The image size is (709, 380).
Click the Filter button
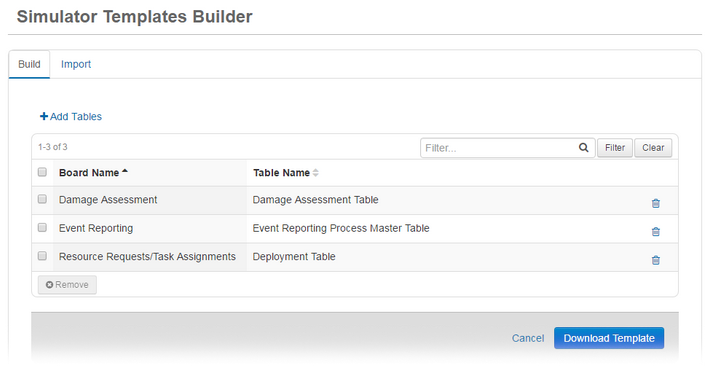pyautogui.click(x=614, y=148)
